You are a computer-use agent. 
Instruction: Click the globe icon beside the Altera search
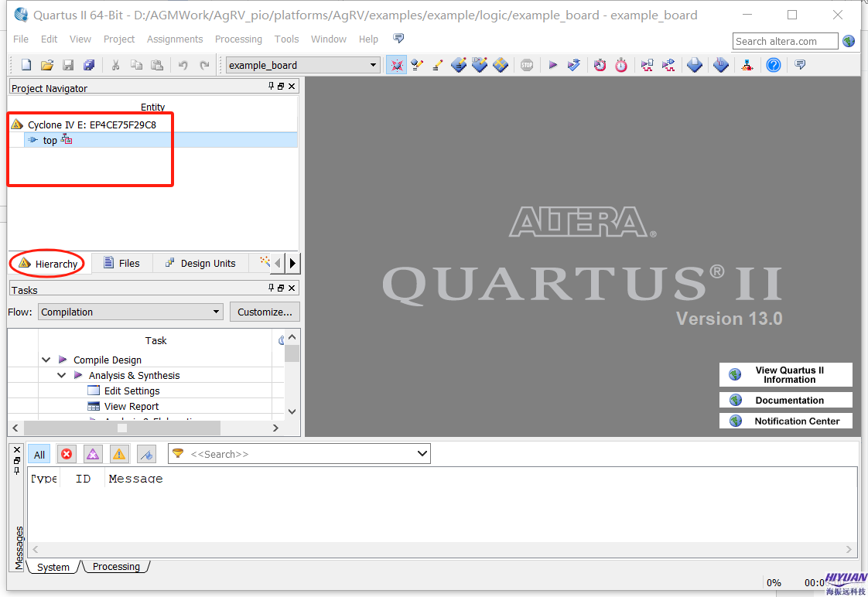[849, 41]
